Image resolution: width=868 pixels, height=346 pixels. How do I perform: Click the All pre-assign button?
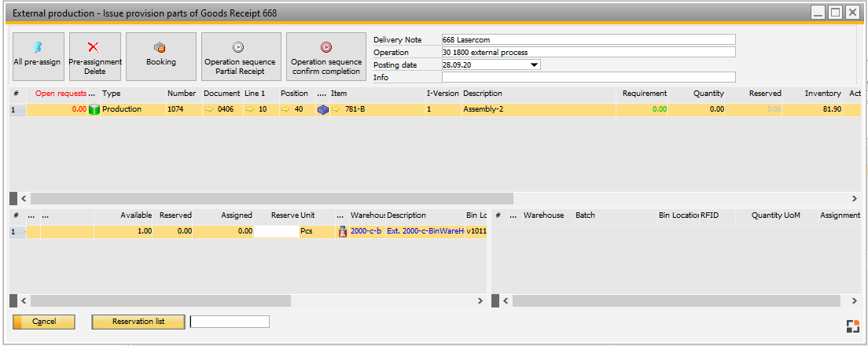pos(37,56)
